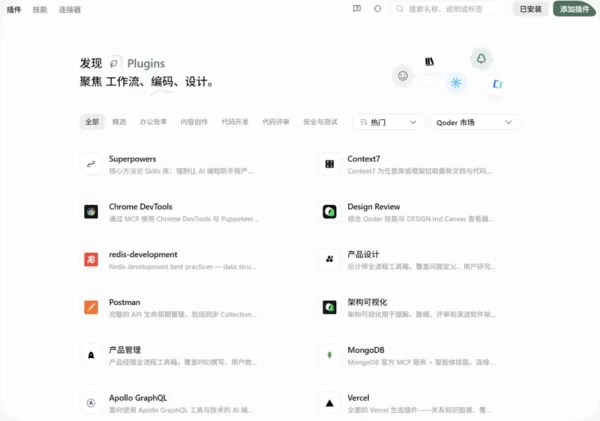The height and width of the screenshot is (421, 600).
Task: Open the 架构可视化 plugin title
Action: click(x=367, y=302)
